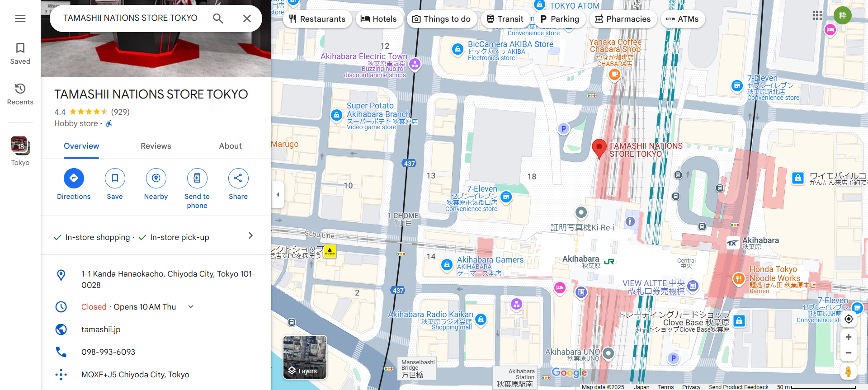
Task: Expand in-store shopping service options
Action: tap(251, 236)
